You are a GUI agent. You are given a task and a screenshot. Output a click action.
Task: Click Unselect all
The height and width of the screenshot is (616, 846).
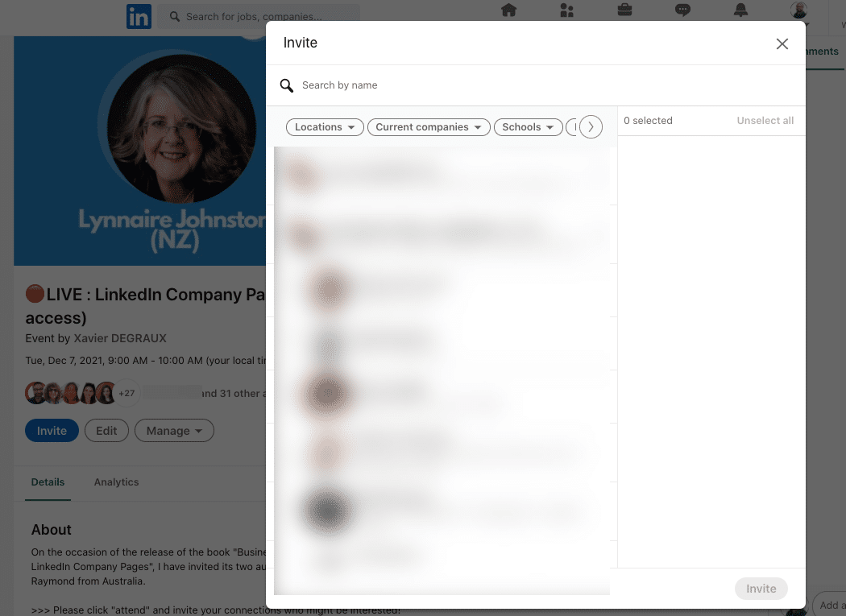(765, 121)
